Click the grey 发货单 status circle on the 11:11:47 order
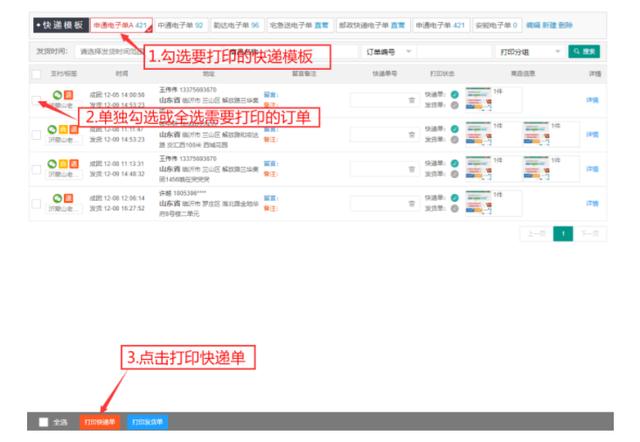This screenshot has height=442, width=640. [455, 140]
